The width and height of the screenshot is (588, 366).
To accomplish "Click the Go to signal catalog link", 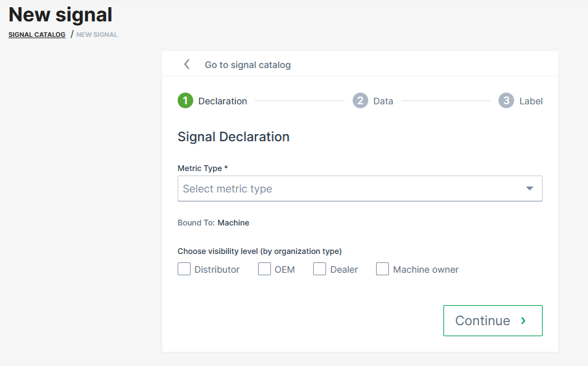I will coord(248,65).
